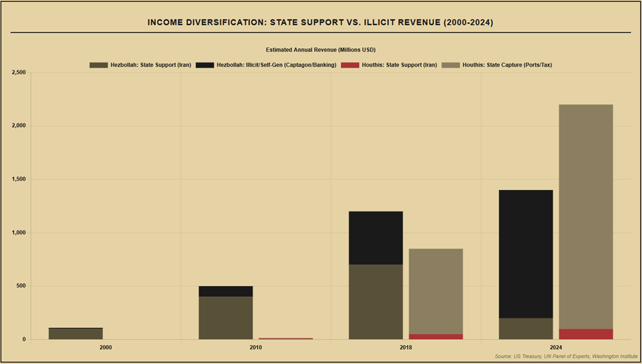Click the red 2018 Houthis state support segment
The image size is (642, 364).
click(x=436, y=336)
